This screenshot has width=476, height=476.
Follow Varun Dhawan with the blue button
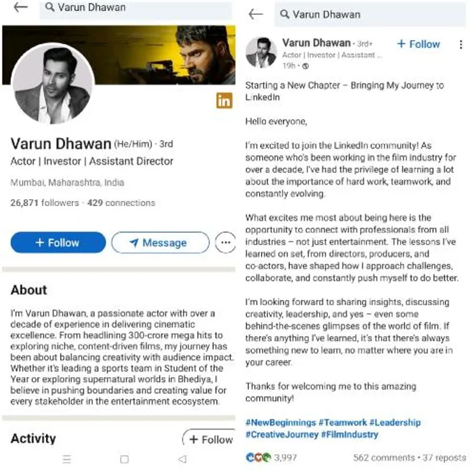(58, 242)
